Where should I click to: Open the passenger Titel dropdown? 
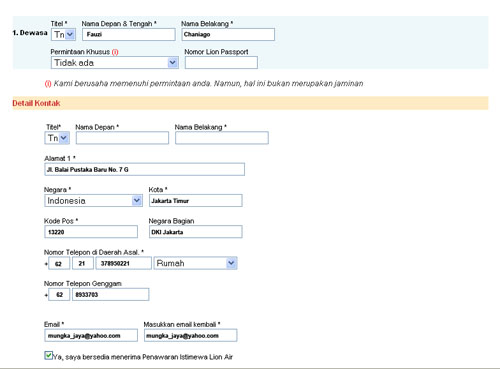63,34
